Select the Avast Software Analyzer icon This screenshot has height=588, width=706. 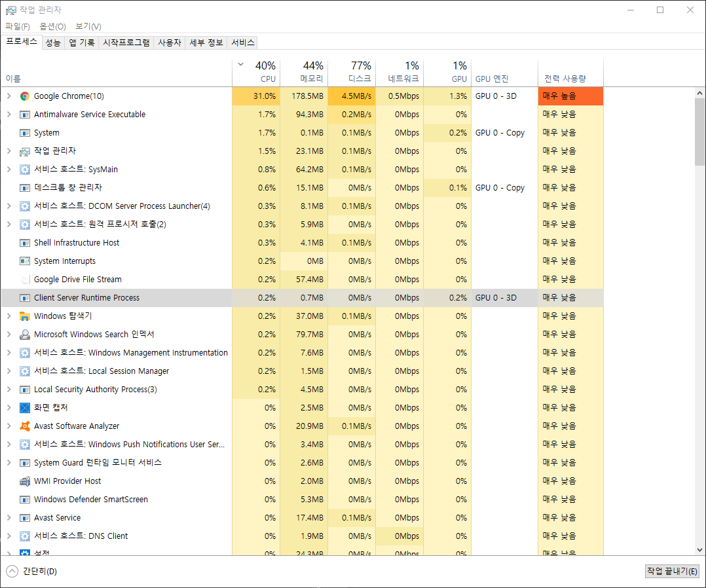[x=24, y=426]
